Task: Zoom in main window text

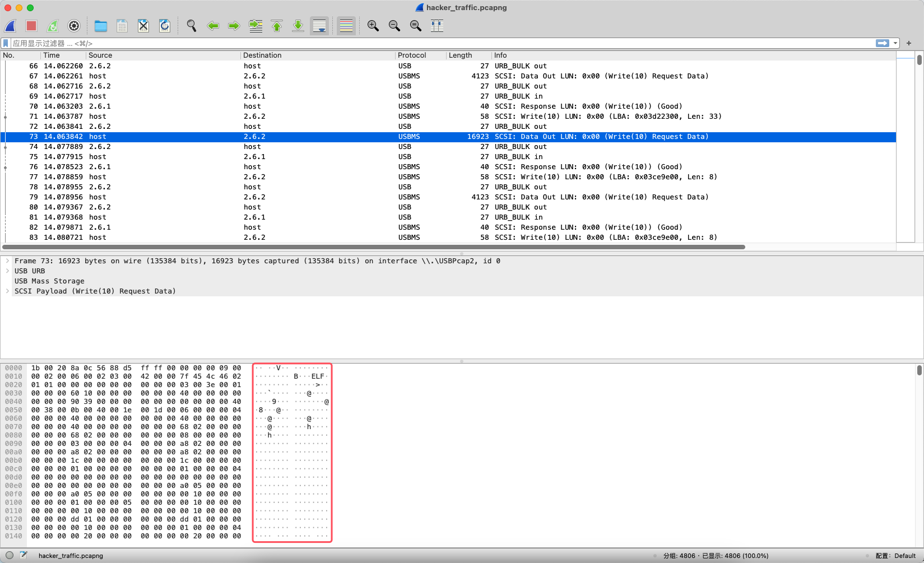Action: click(373, 26)
